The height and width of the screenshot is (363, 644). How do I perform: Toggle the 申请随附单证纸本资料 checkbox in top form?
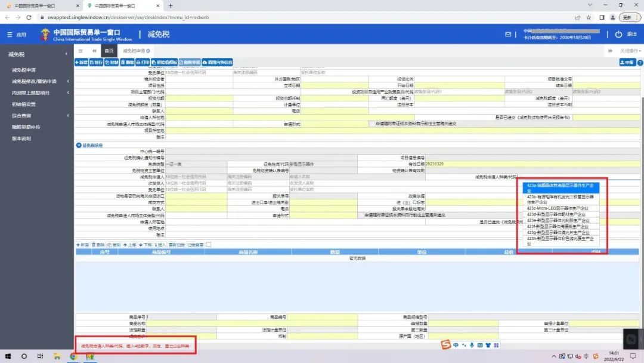pos(371,124)
